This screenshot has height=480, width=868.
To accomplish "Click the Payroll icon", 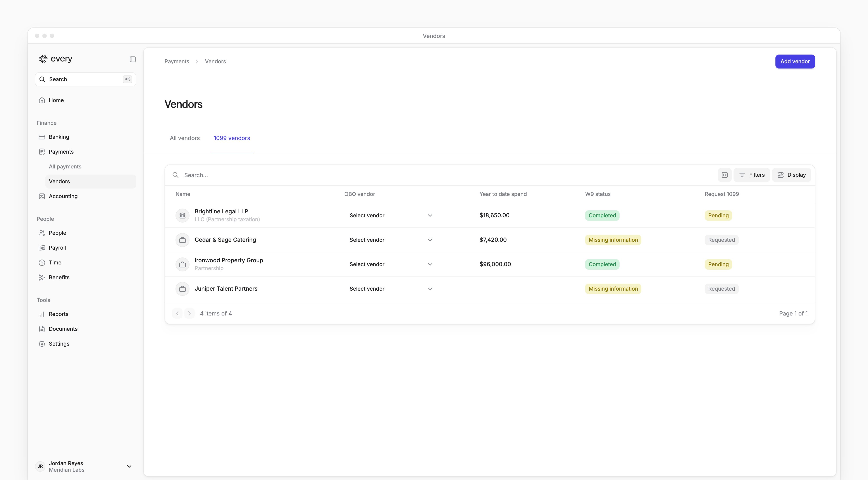I will point(42,248).
